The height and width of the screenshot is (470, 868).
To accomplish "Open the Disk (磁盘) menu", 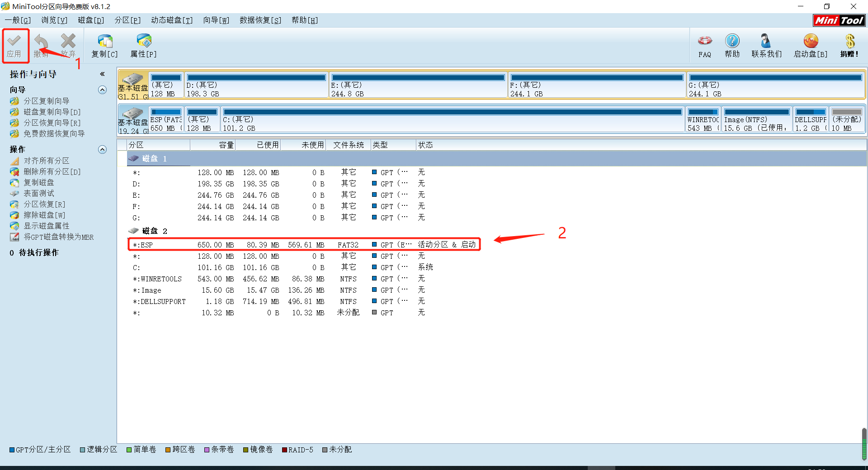I will point(91,20).
